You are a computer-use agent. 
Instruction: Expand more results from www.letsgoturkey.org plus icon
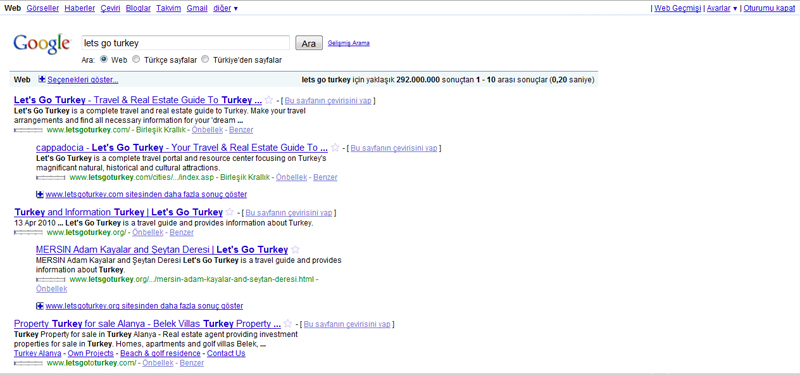pyautogui.click(x=40, y=306)
